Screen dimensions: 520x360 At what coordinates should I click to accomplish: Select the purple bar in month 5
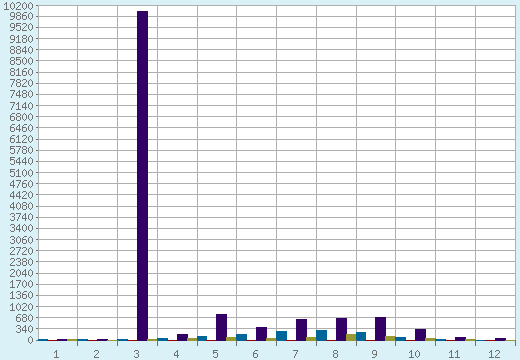click(x=221, y=327)
